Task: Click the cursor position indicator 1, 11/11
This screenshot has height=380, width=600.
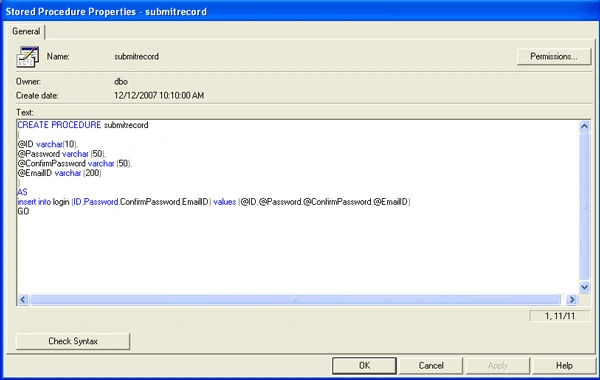Action: (560, 316)
